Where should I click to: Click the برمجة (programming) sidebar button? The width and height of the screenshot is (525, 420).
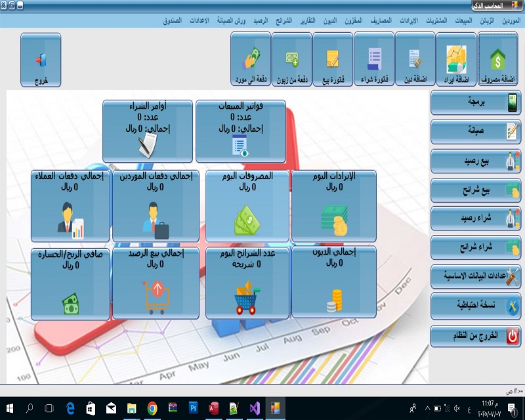(475, 103)
